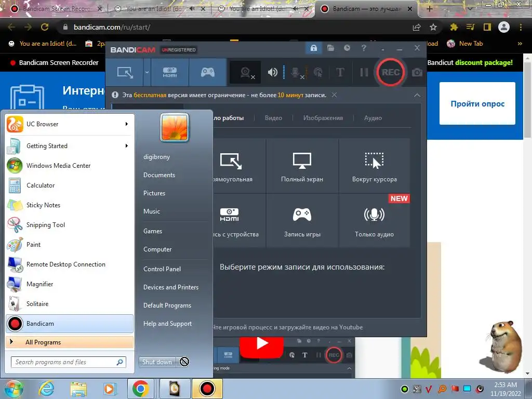Viewport: 532px width, 399px height.
Task: Open Devices and Printers link
Action: pyautogui.click(x=170, y=287)
